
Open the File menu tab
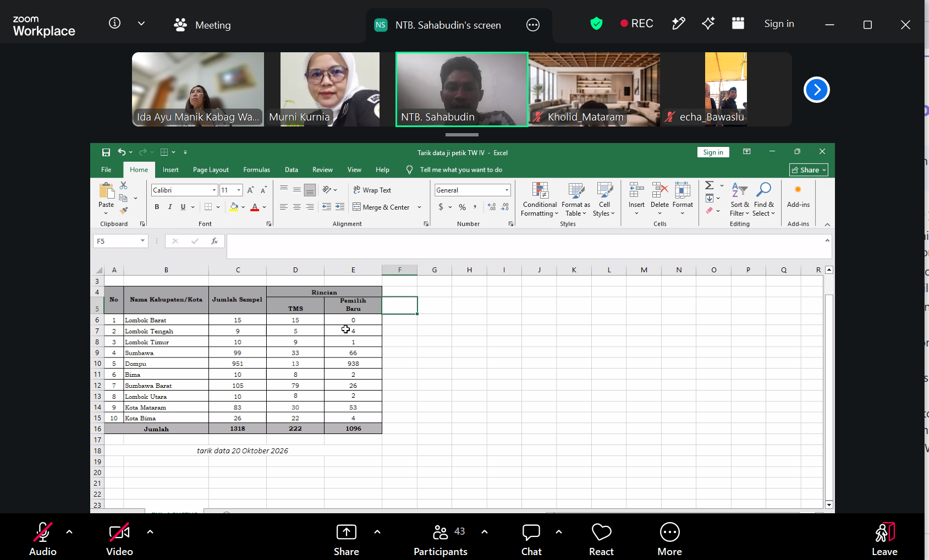click(106, 170)
